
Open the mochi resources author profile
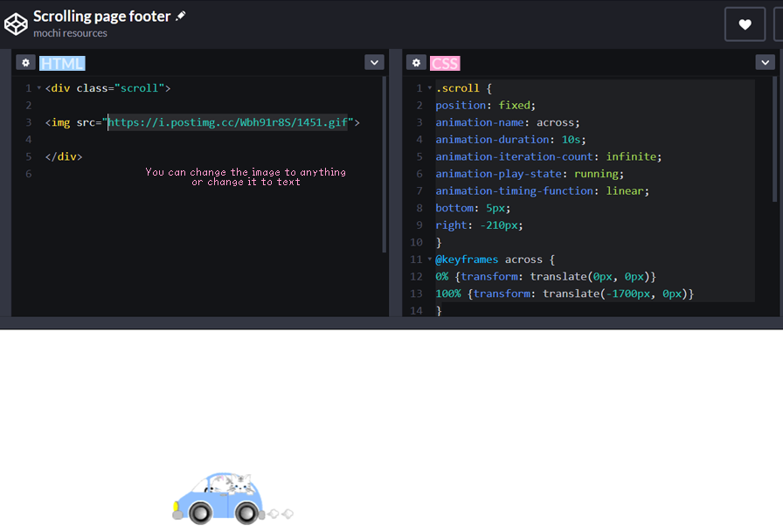point(70,33)
